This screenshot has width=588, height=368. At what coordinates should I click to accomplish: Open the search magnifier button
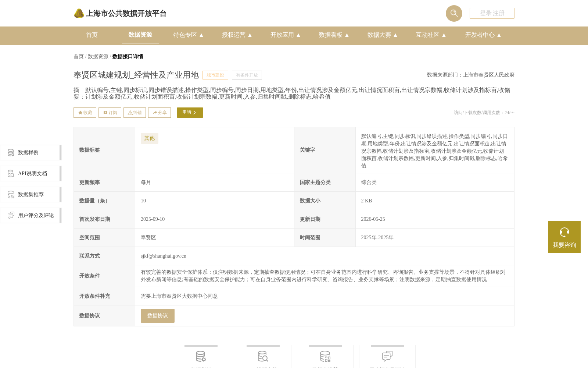click(x=454, y=13)
